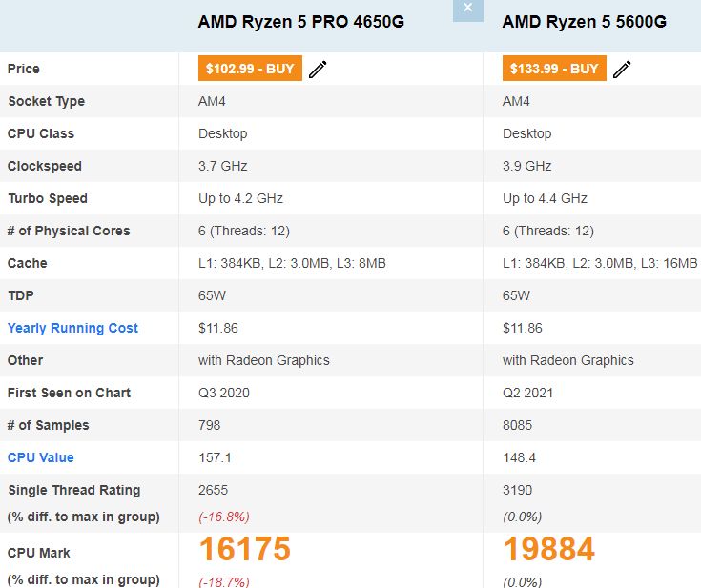The height and width of the screenshot is (588, 701).
Task: Select the Clockspeed row label
Action: 45,166
